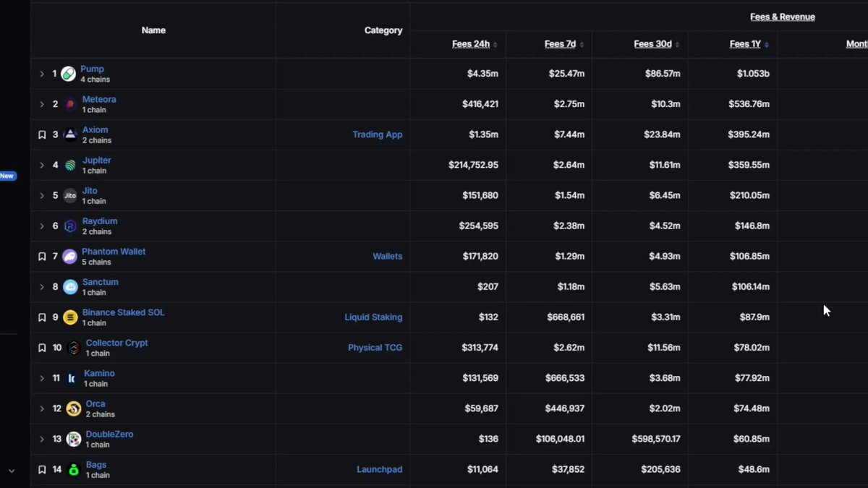This screenshot has height=488, width=868.
Task: Click the Category column header
Action: click(383, 30)
